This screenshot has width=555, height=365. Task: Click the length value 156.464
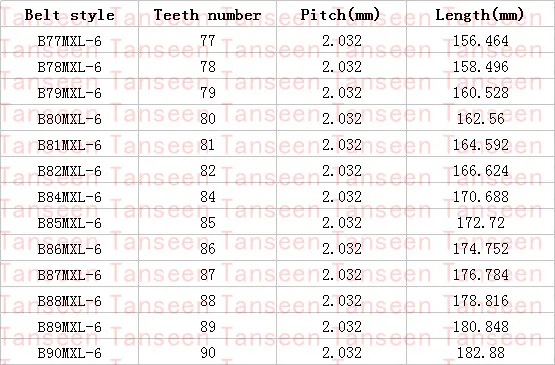tap(481, 41)
